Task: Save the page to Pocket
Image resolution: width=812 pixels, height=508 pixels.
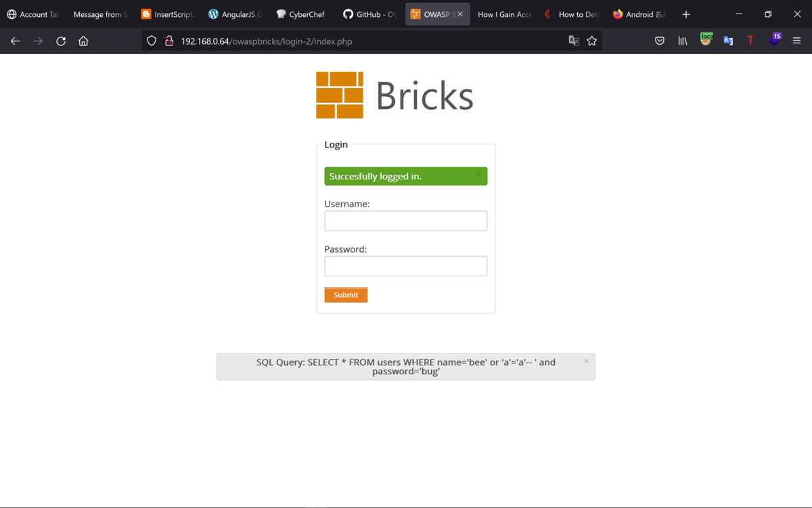Action: pos(660,41)
